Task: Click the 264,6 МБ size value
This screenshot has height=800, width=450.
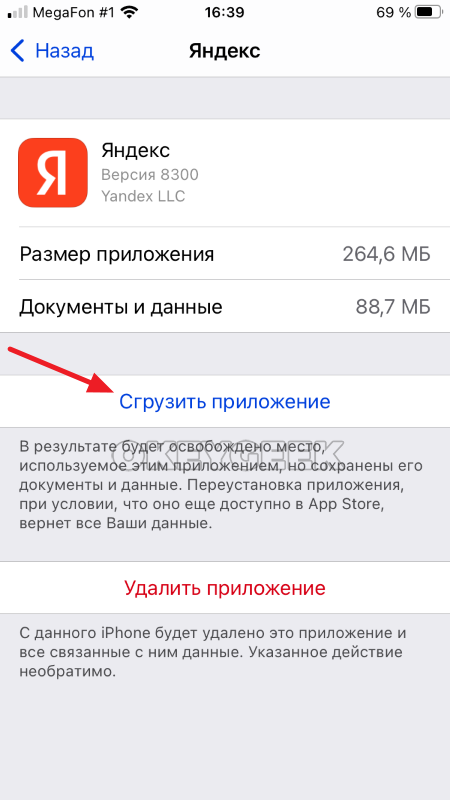Action: (x=386, y=254)
